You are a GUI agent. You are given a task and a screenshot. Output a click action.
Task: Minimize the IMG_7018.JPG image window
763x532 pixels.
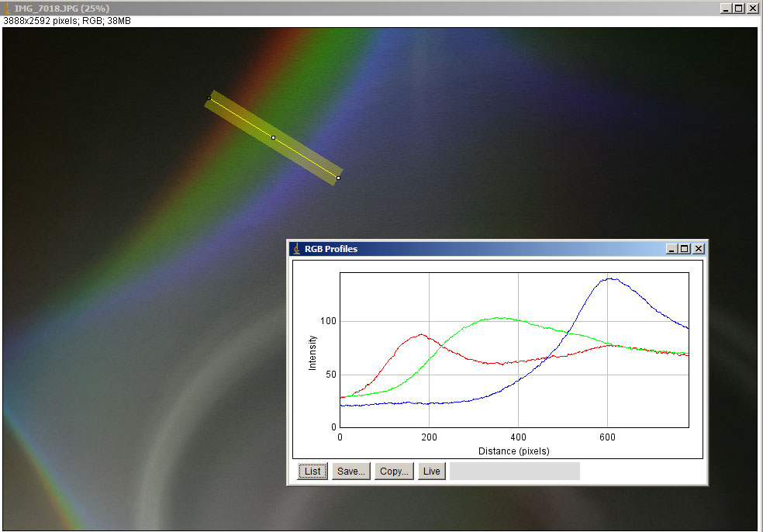(x=726, y=9)
